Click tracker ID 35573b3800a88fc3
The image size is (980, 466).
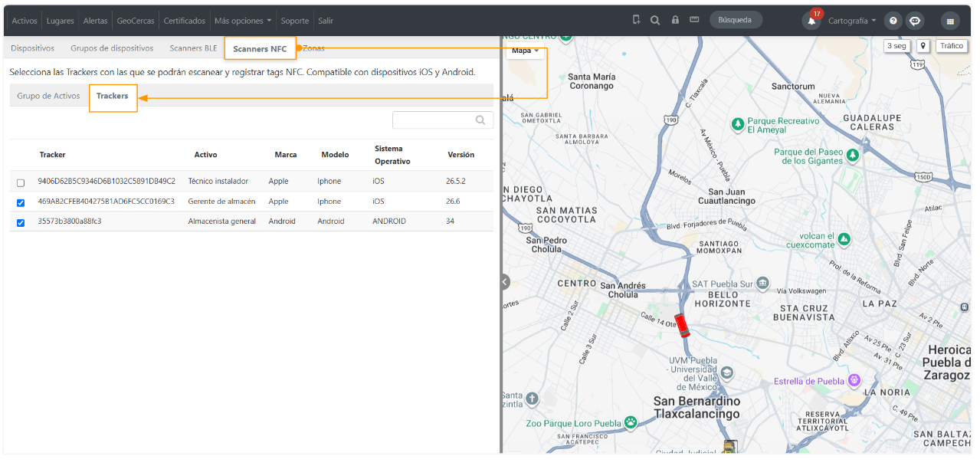(x=70, y=222)
